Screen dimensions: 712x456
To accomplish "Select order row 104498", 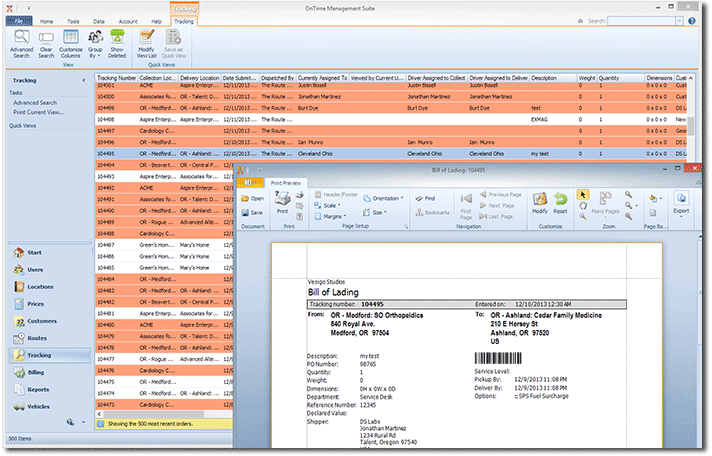I will coord(391,119).
